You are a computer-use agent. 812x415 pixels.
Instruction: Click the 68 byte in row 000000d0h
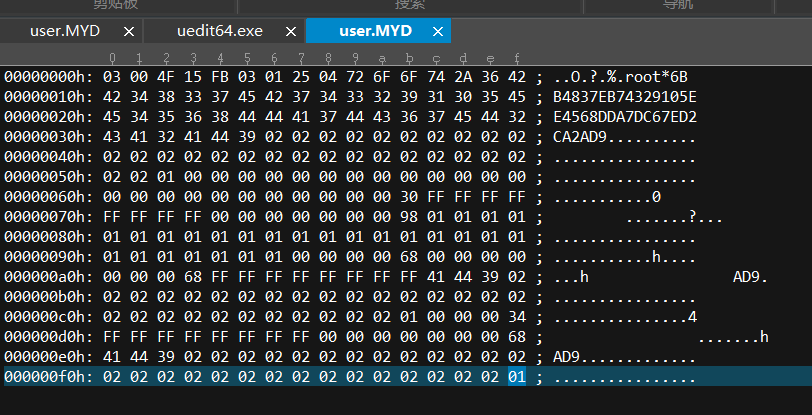click(517, 337)
